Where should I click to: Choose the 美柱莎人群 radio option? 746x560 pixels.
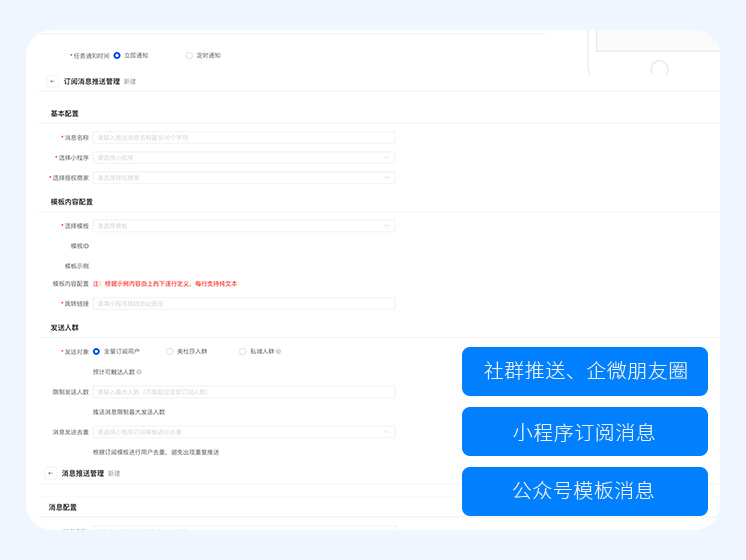pyautogui.click(x=170, y=352)
